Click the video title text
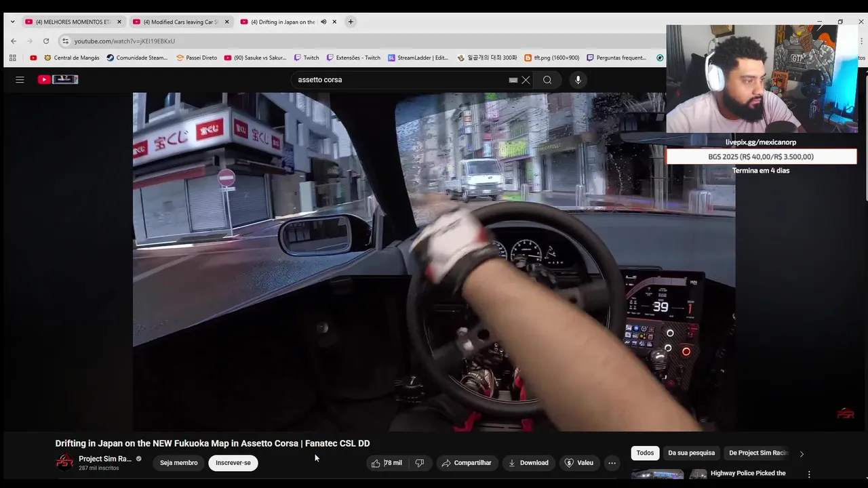The height and width of the screenshot is (488, 868). [x=212, y=443]
